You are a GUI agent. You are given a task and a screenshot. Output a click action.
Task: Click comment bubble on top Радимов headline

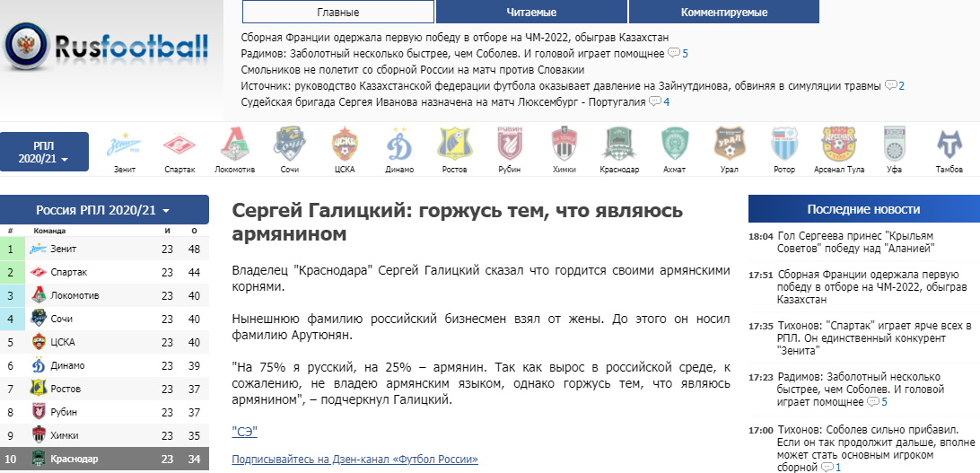(x=674, y=53)
